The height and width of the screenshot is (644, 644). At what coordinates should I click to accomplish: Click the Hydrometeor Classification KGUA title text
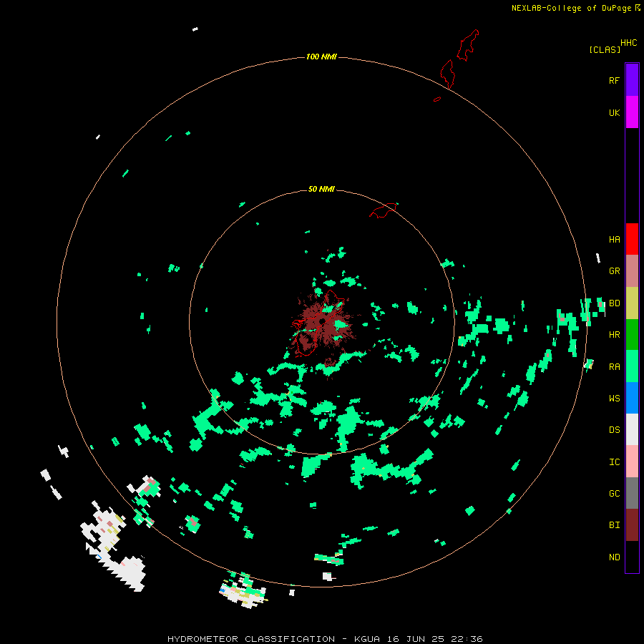click(x=325, y=639)
